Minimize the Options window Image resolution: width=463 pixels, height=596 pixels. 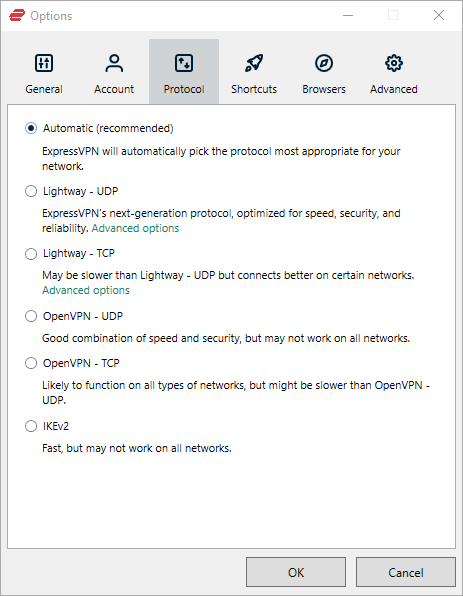[x=348, y=16]
